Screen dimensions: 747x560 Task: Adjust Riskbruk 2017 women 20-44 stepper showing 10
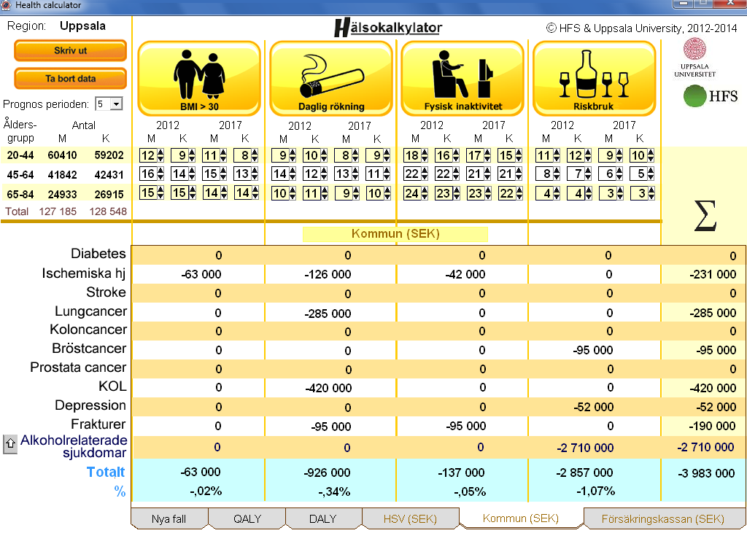(650, 155)
